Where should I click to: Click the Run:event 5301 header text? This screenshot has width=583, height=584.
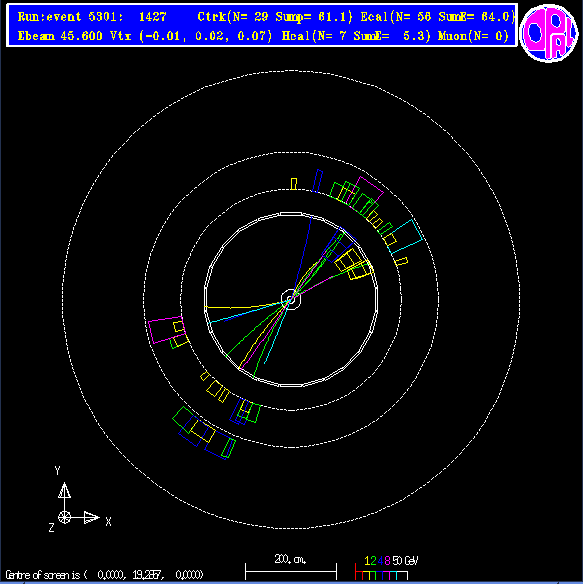[x=92, y=17]
